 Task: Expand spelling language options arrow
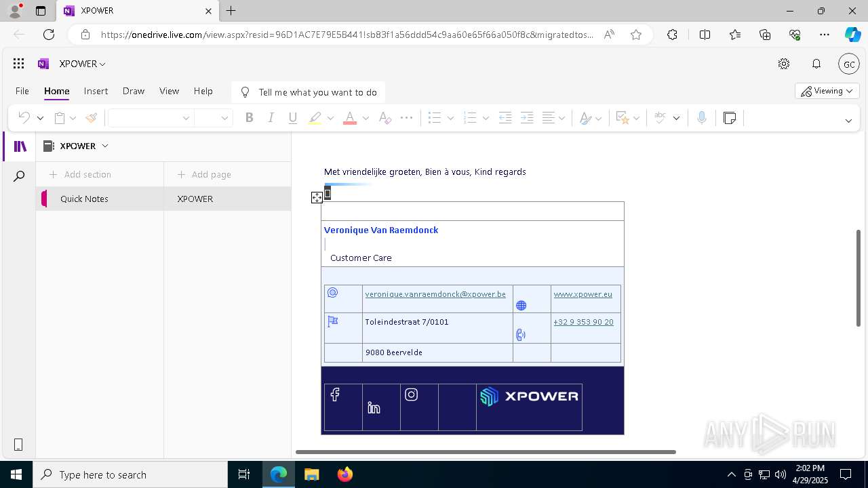tap(676, 118)
